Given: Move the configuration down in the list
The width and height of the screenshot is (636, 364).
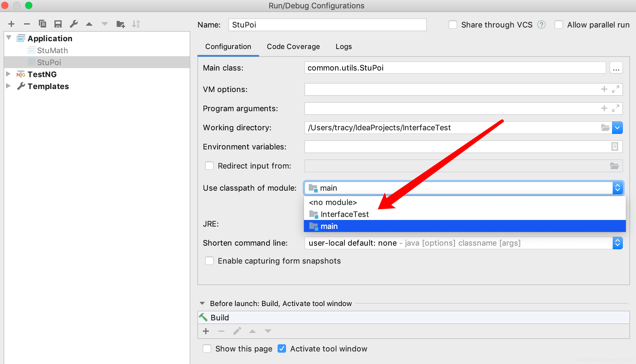Looking at the screenshot, I should pyautogui.click(x=104, y=24).
